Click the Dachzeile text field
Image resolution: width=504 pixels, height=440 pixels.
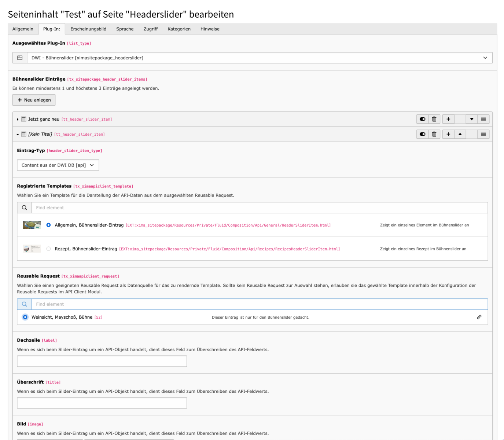tap(102, 361)
